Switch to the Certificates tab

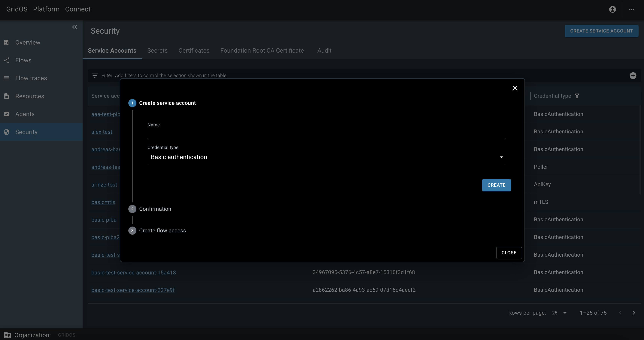[194, 51]
